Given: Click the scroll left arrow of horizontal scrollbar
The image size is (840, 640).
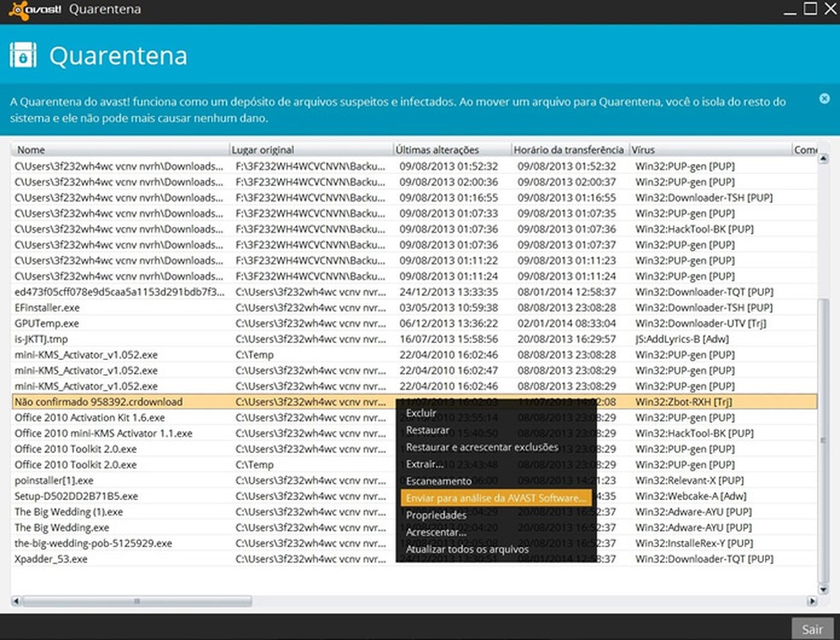Looking at the screenshot, I should click(x=16, y=601).
